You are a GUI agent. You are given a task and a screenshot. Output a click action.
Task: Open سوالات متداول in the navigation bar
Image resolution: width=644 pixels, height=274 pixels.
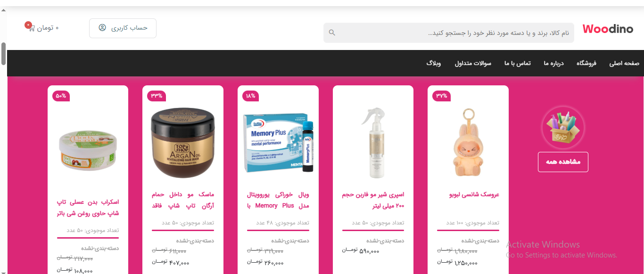[473, 63]
